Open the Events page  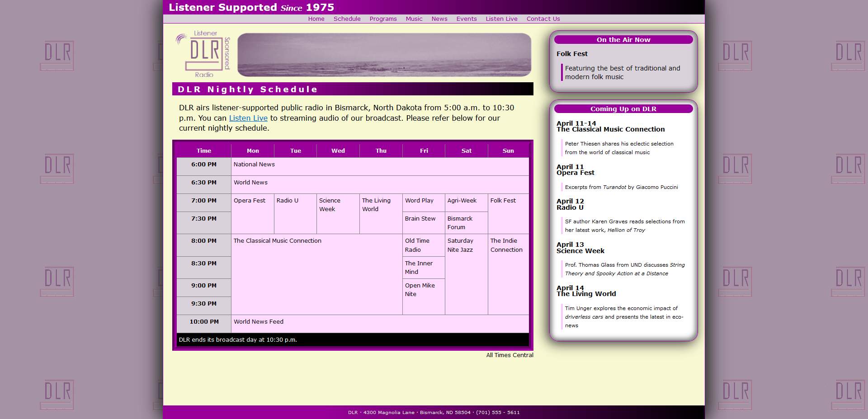466,19
